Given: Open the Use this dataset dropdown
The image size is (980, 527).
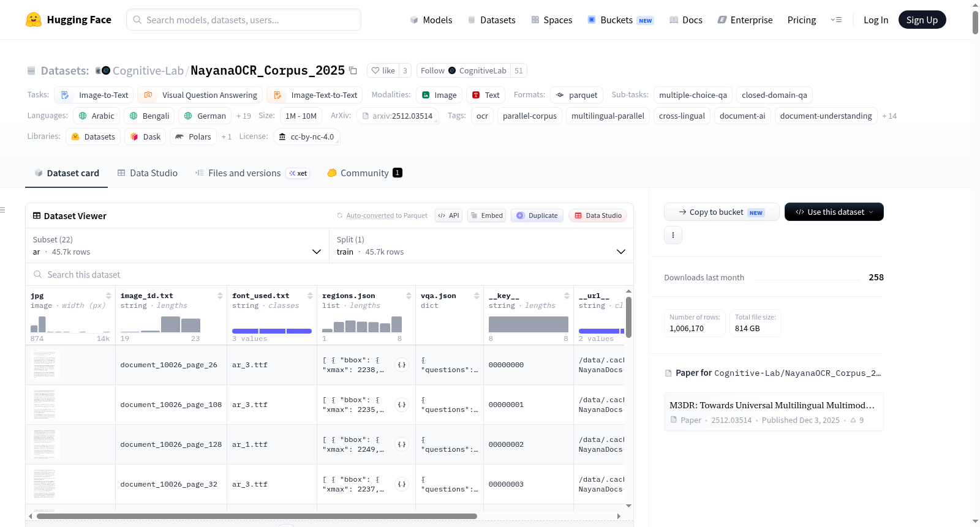Looking at the screenshot, I should pyautogui.click(x=834, y=212).
